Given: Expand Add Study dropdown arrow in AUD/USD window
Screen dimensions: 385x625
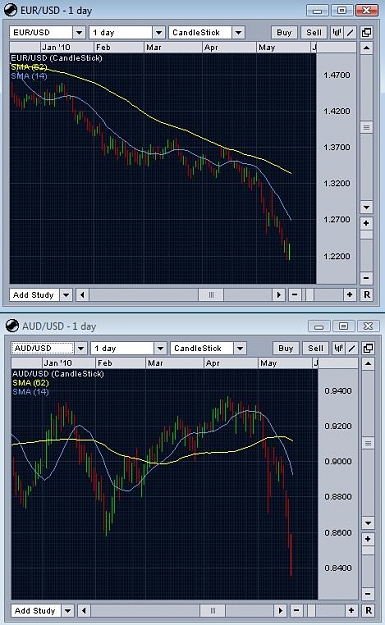Looking at the screenshot, I should click(x=68, y=611).
